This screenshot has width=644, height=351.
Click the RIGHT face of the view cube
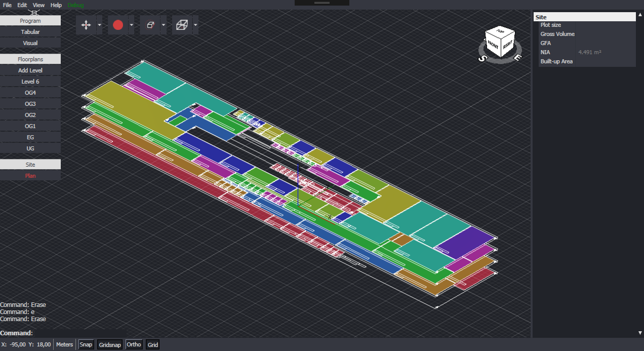coord(508,44)
